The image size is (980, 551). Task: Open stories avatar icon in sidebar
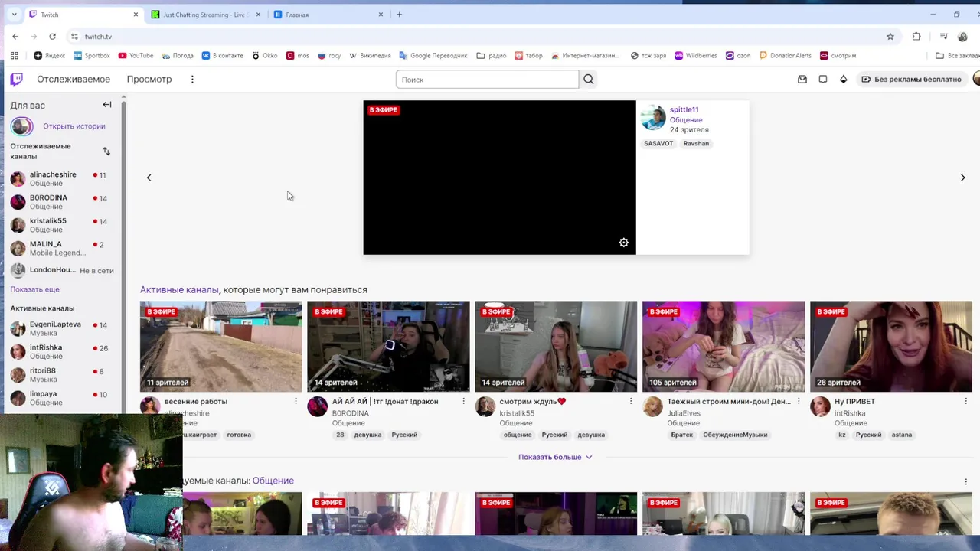[x=21, y=126]
